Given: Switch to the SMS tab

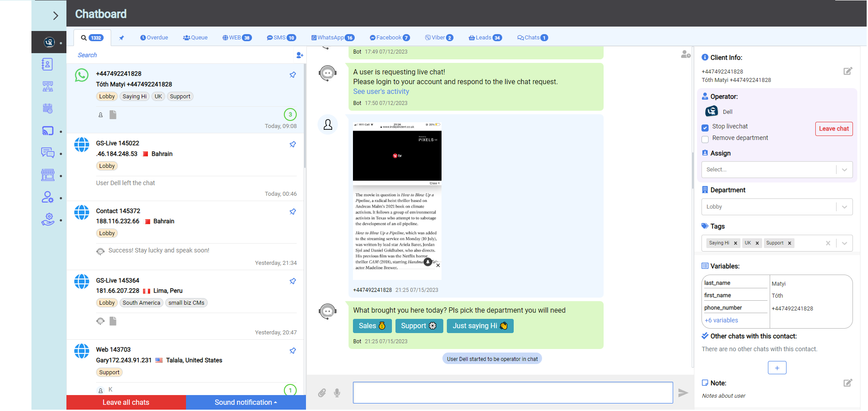Looking at the screenshot, I should point(281,38).
